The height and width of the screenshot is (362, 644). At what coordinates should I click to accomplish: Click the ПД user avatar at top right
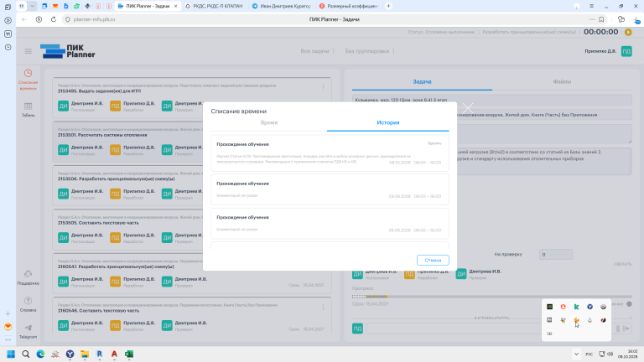[626, 51]
